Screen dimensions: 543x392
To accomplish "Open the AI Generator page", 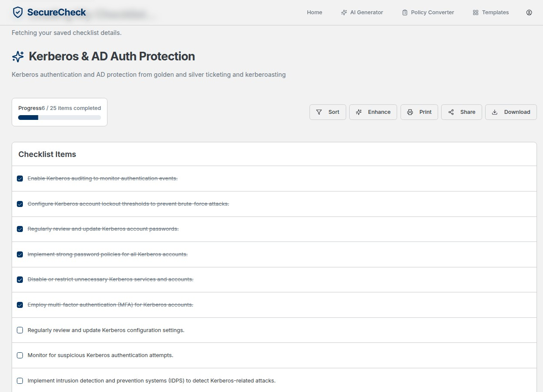I will coord(362,13).
